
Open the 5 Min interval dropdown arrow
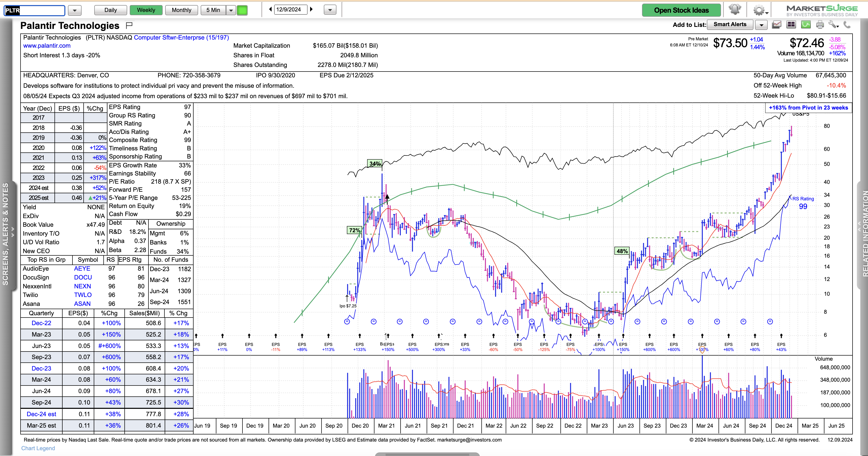pyautogui.click(x=231, y=10)
